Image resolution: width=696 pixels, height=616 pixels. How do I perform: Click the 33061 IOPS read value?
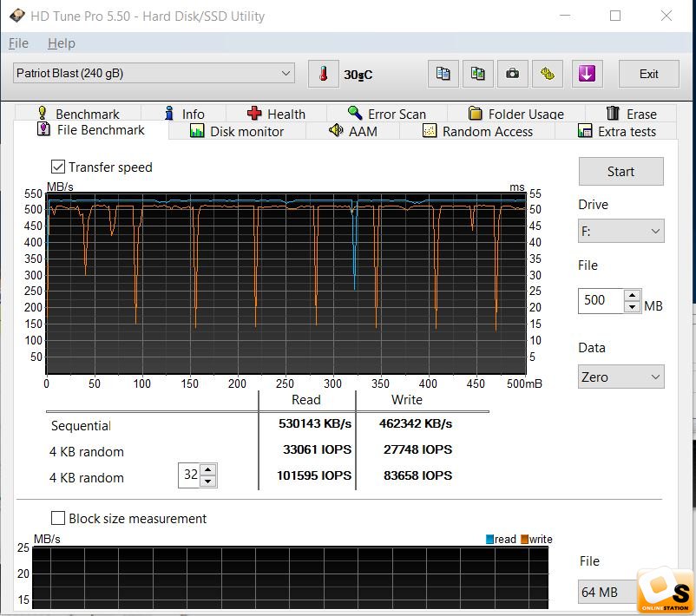[x=317, y=449]
